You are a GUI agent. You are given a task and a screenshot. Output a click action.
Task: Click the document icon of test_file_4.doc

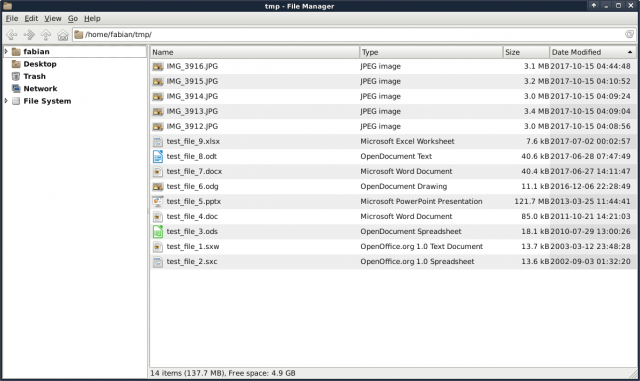click(x=158, y=216)
